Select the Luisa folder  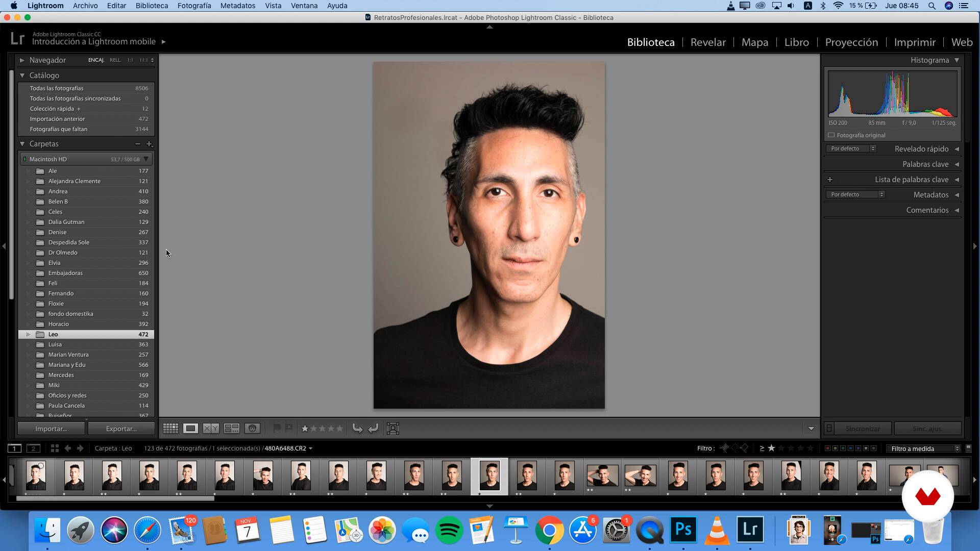point(55,344)
